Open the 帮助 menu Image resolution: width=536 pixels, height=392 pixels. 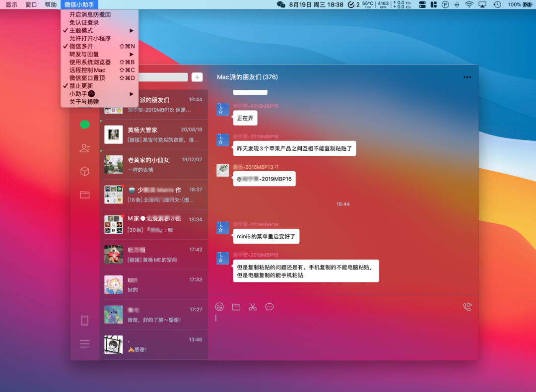click(51, 4)
